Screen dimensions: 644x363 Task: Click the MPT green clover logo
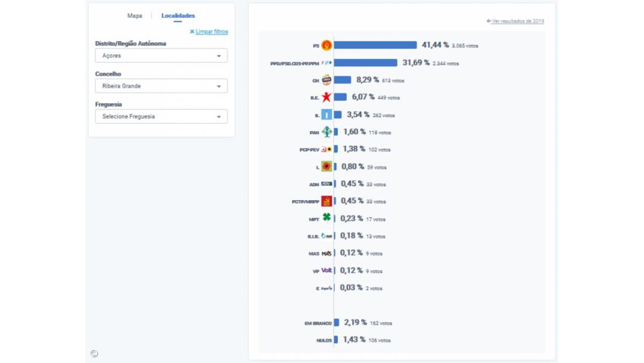pos(327,218)
